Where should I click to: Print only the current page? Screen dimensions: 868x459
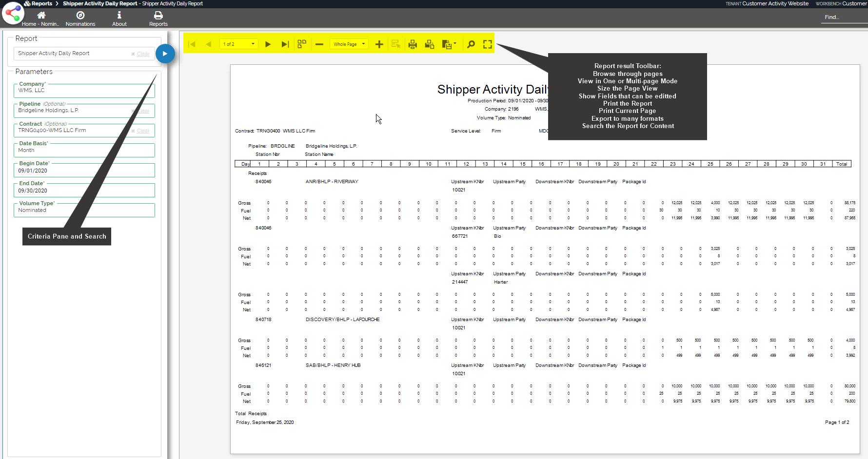(x=430, y=44)
